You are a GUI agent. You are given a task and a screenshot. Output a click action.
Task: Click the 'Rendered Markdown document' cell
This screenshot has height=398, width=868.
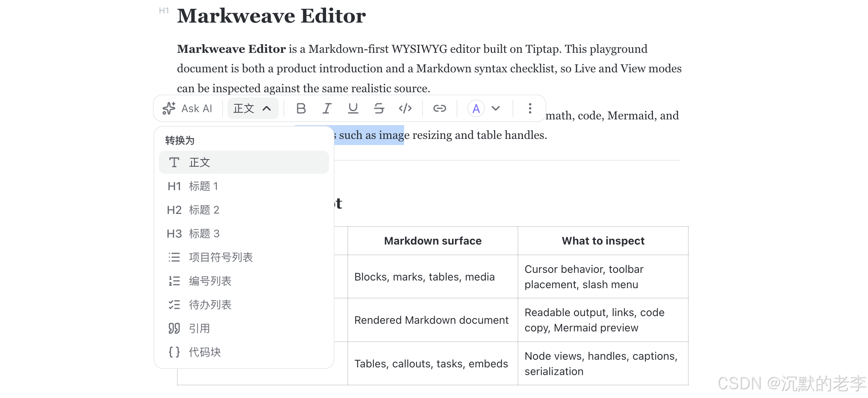point(433,320)
